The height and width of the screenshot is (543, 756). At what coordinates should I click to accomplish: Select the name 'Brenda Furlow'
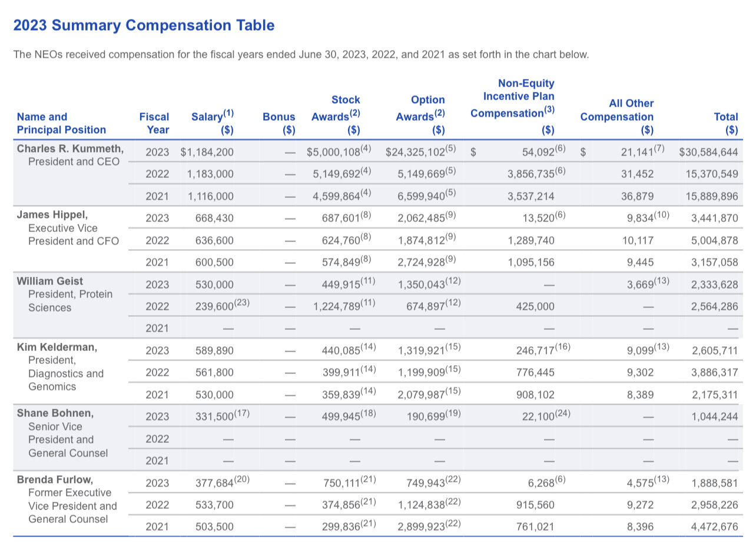55,479
